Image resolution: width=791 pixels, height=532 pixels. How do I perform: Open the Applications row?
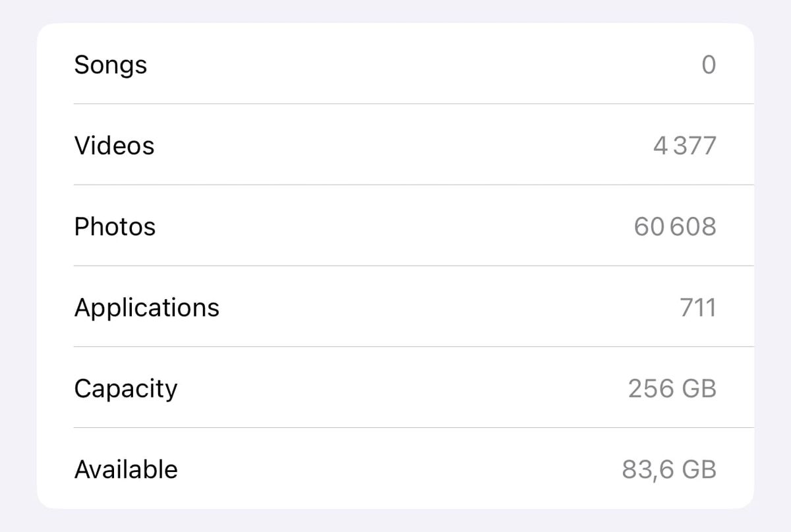395,307
